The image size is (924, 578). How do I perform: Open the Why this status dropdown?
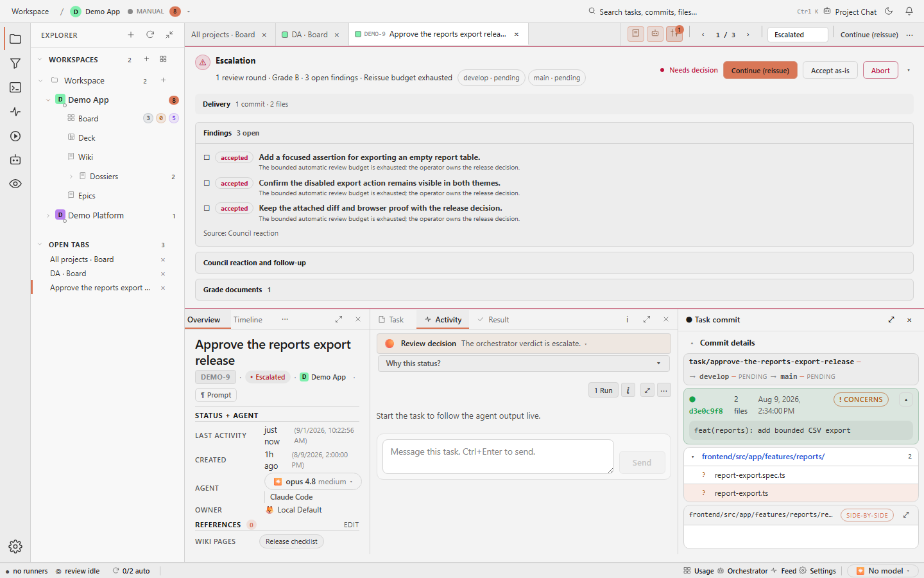pos(524,363)
